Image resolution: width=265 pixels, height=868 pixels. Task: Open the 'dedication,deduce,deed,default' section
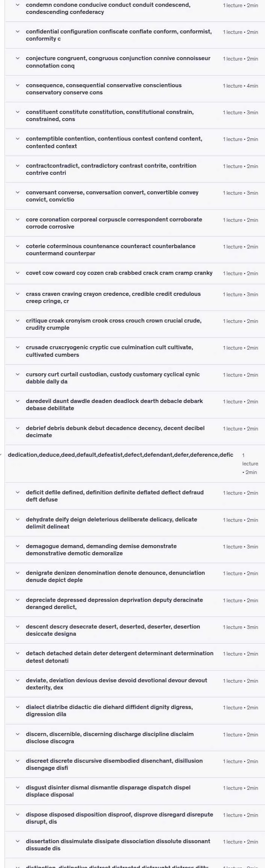(x=135, y=464)
